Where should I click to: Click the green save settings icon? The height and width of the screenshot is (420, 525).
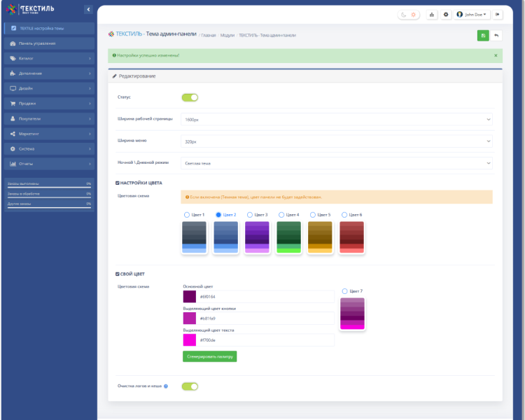(482, 35)
